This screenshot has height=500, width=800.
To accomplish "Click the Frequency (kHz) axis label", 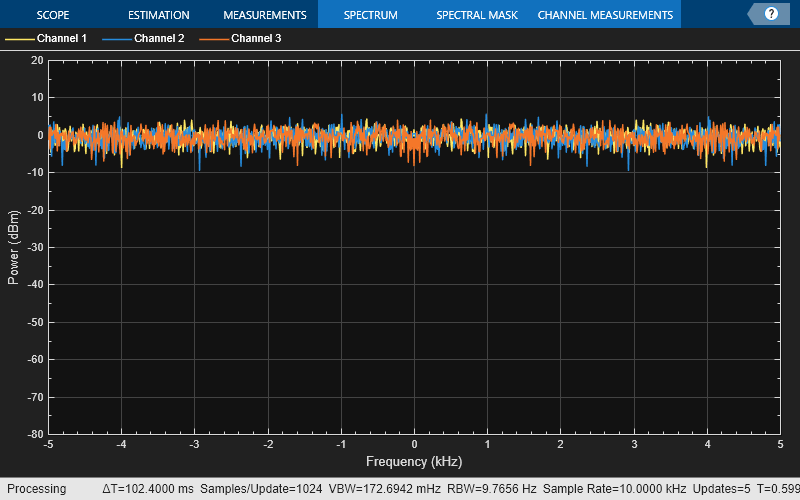I will (x=414, y=461).
